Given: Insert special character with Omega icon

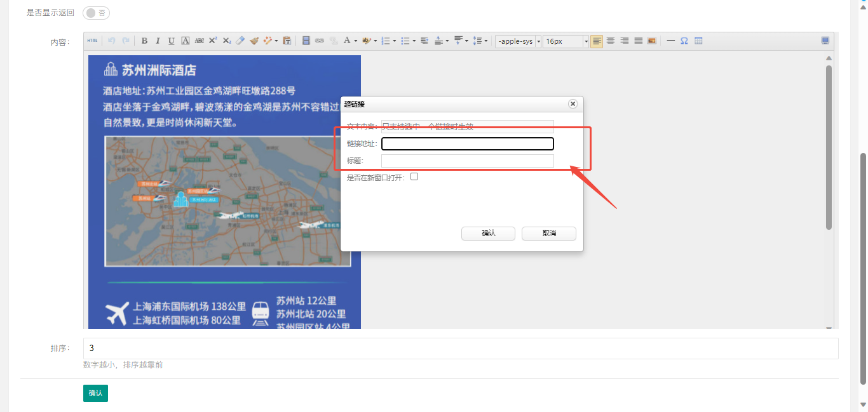Looking at the screenshot, I should click(684, 41).
